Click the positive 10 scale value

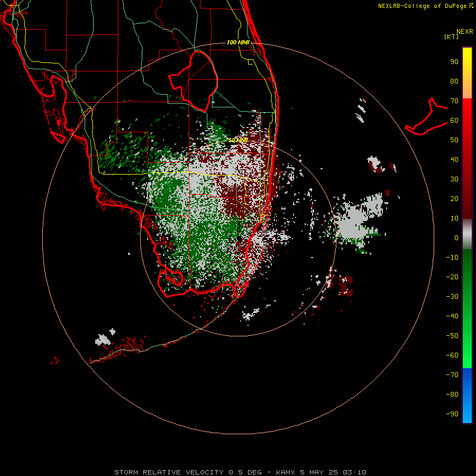(x=454, y=218)
